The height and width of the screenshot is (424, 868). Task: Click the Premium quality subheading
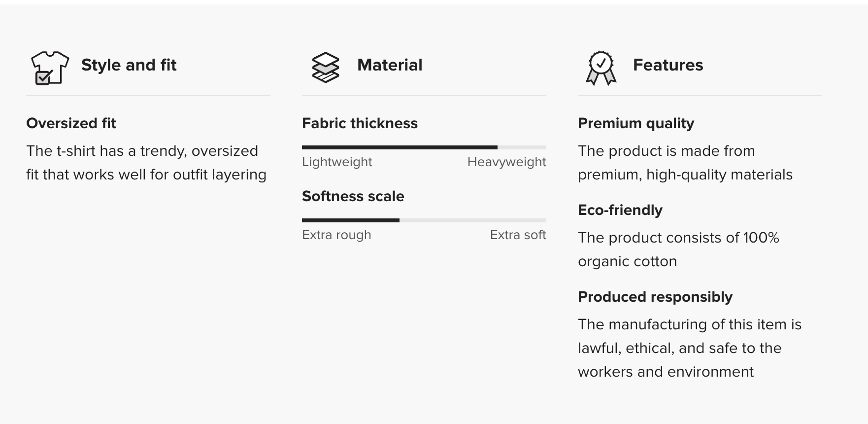pos(635,123)
